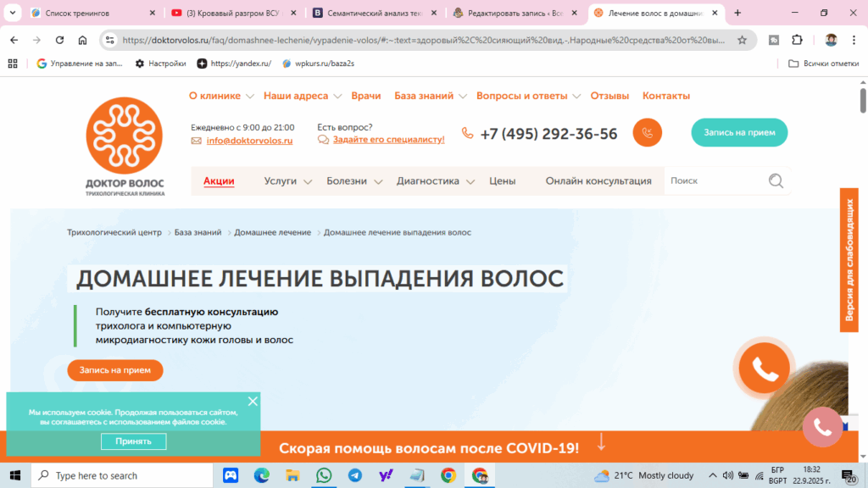This screenshot has height=488, width=868.
Task: Click the search magnifier icon
Action: (776, 181)
